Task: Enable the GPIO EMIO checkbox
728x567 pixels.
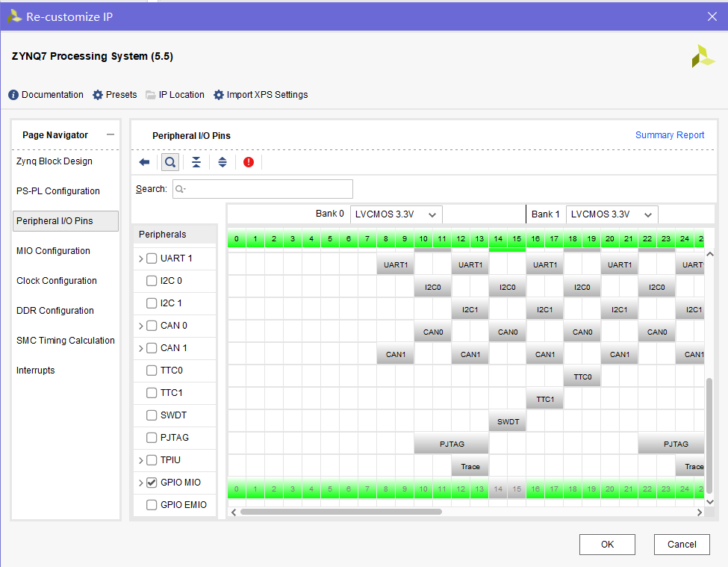Action: tap(152, 505)
